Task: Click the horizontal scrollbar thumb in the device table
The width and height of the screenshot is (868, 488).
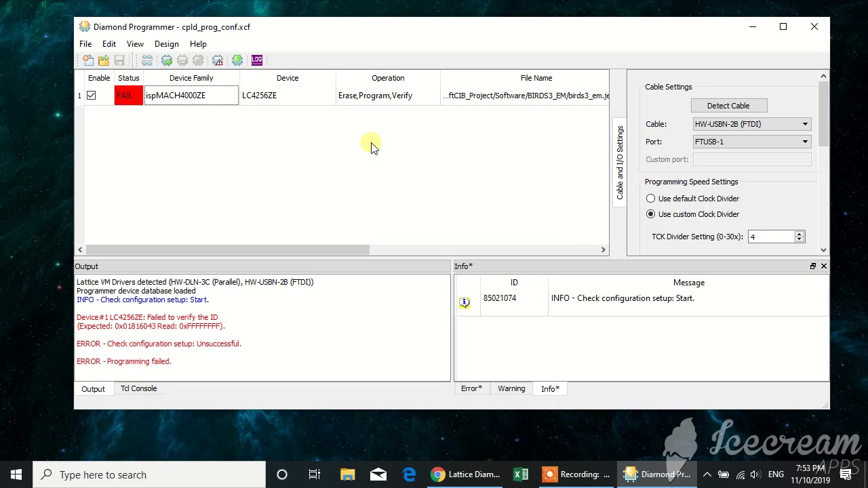Action: pyautogui.click(x=228, y=250)
